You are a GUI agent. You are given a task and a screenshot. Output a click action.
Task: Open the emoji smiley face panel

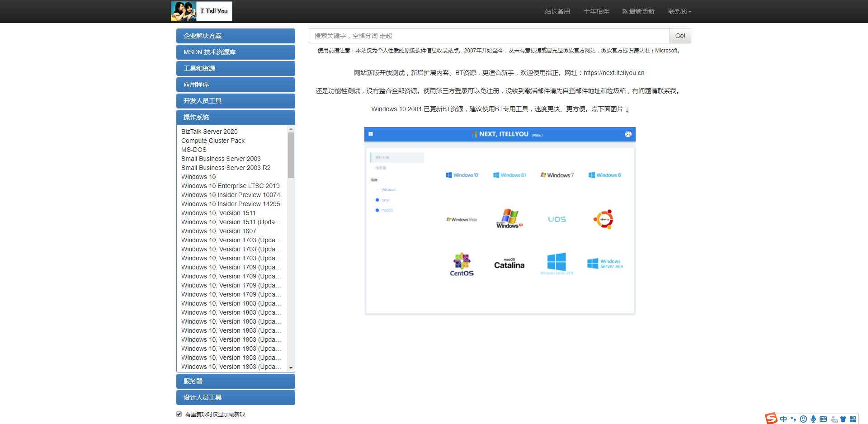(803, 419)
